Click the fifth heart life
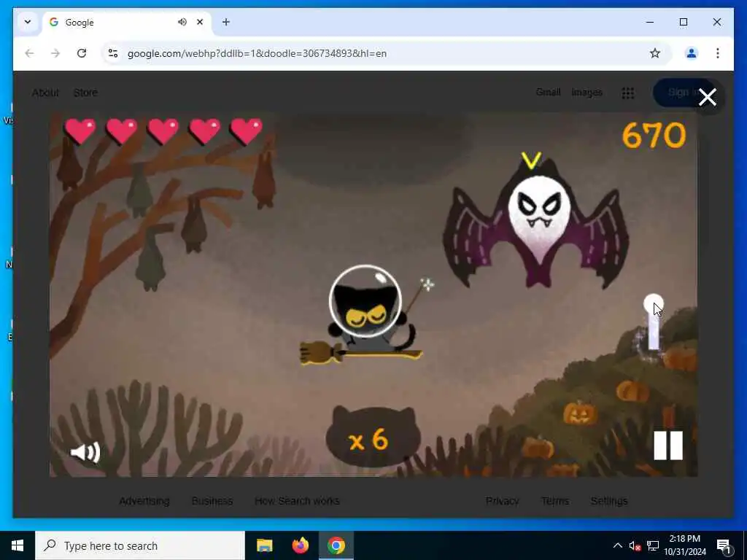Screen dimensions: 747x560 pos(246,131)
